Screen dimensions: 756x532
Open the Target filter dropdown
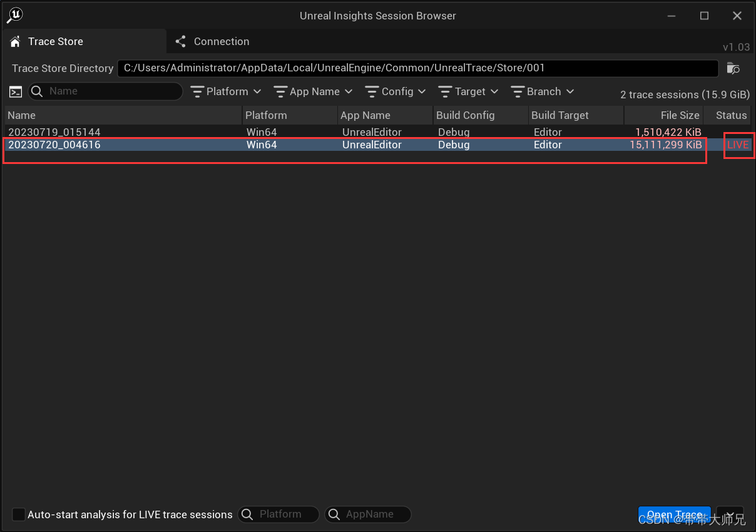click(x=469, y=91)
